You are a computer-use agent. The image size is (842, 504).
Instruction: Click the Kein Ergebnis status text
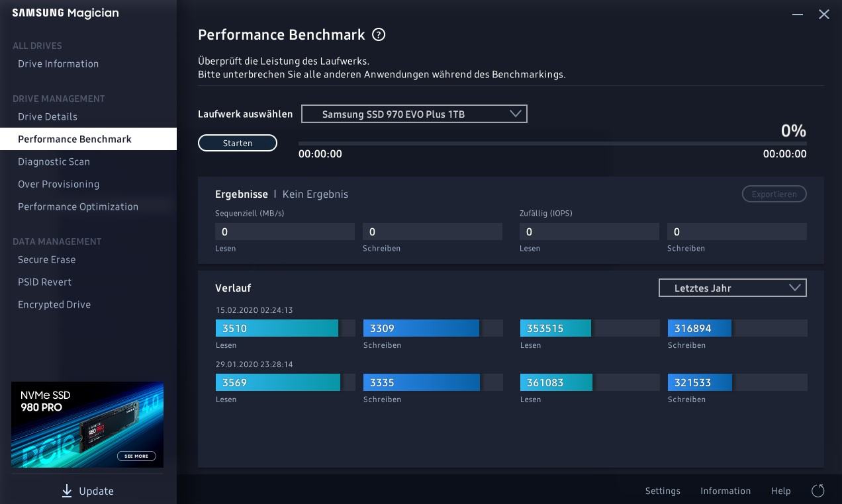click(x=315, y=194)
